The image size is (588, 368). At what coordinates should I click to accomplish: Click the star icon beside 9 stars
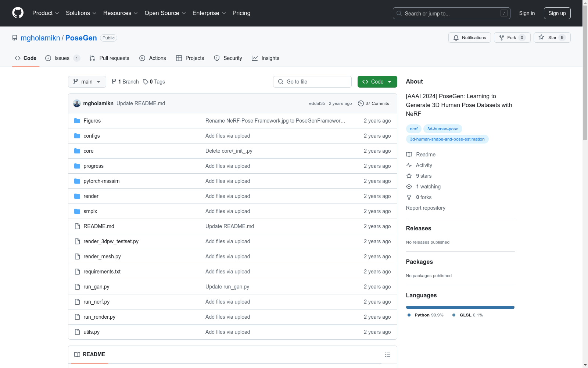(409, 176)
